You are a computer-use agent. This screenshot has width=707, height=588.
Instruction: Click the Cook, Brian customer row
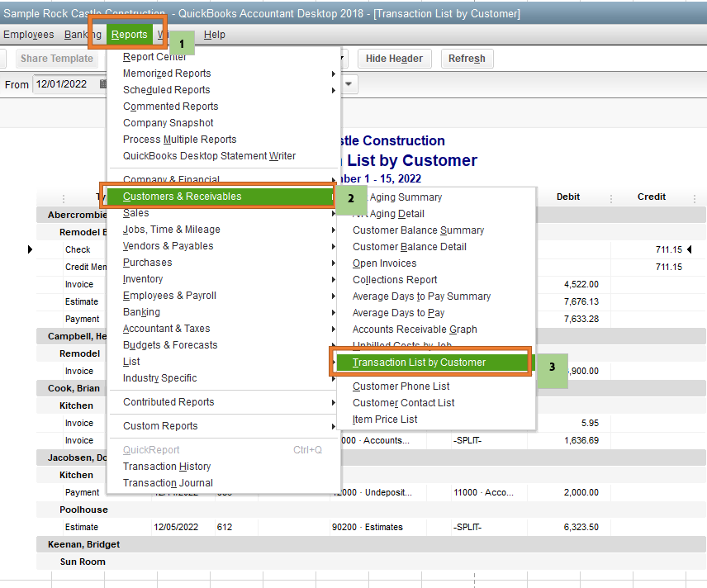click(74, 388)
